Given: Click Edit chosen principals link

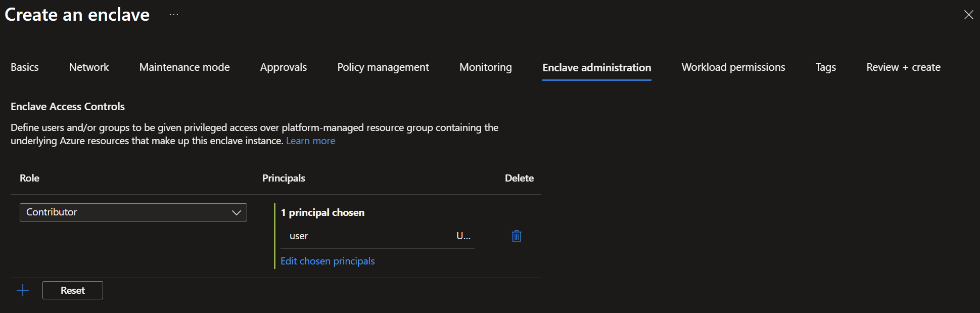Looking at the screenshot, I should (x=328, y=261).
